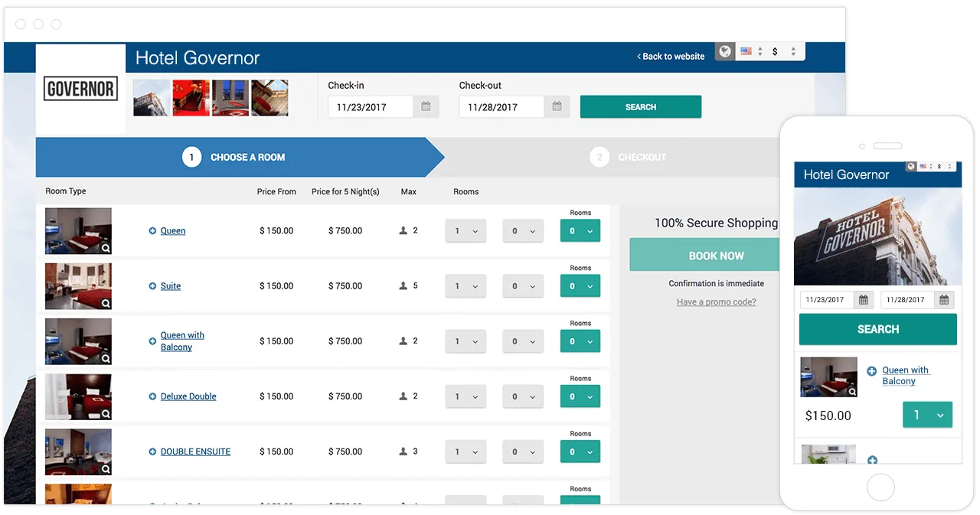The image size is (980, 515).
Task: Open the Queen room link
Action: point(173,231)
